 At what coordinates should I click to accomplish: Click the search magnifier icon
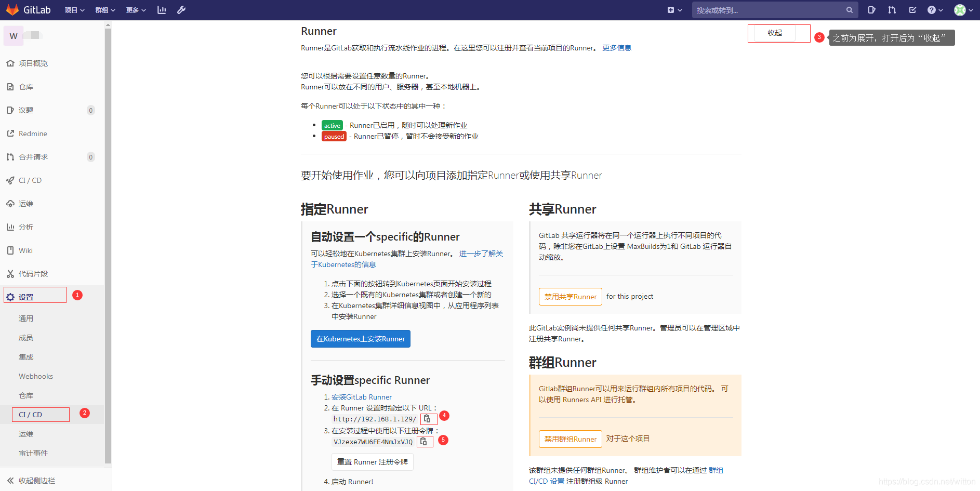[849, 10]
